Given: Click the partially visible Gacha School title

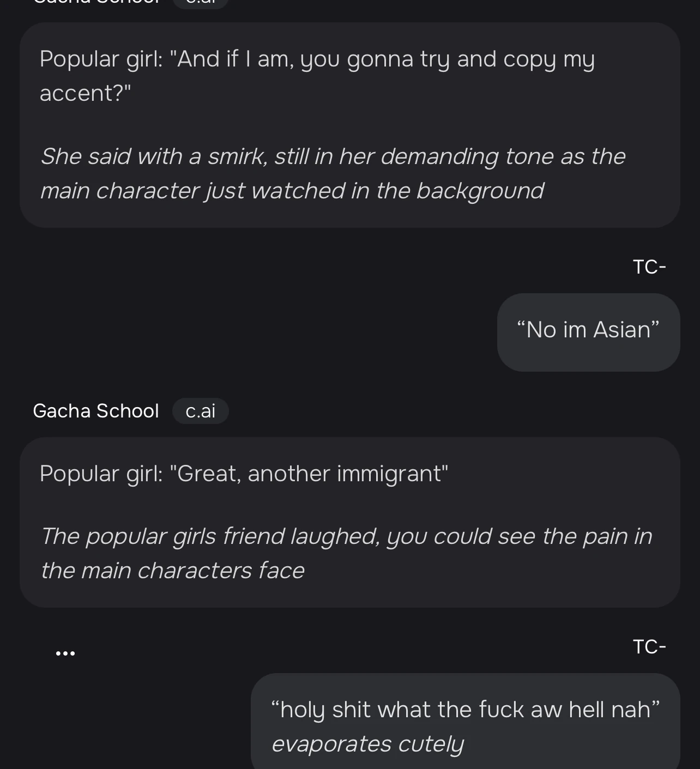Looking at the screenshot, I should pyautogui.click(x=95, y=3).
